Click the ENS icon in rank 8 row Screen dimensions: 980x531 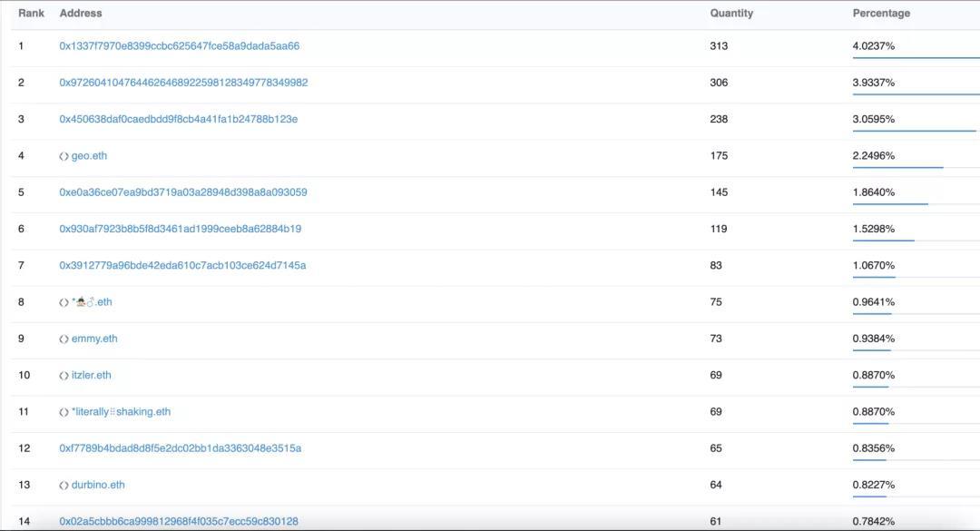pyautogui.click(x=64, y=302)
